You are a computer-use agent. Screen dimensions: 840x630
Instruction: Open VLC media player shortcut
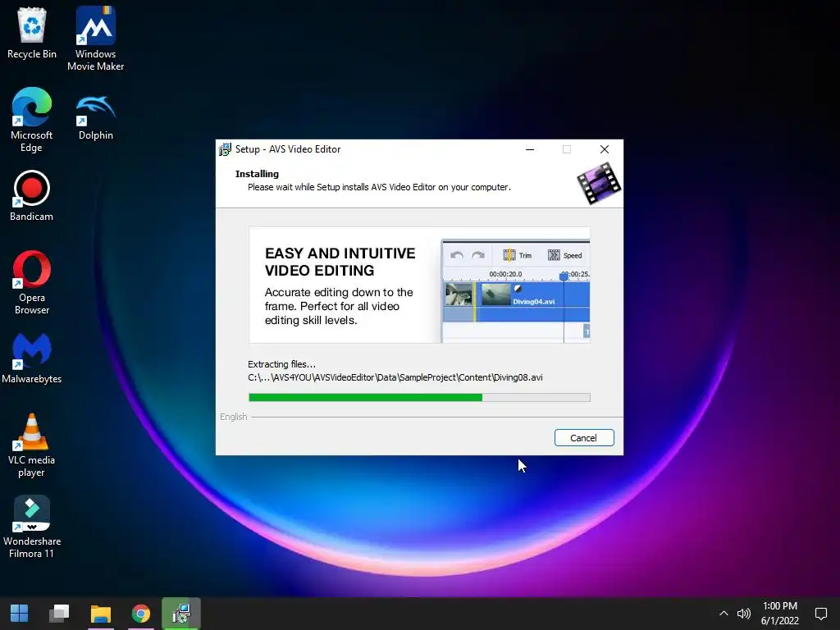[32, 445]
